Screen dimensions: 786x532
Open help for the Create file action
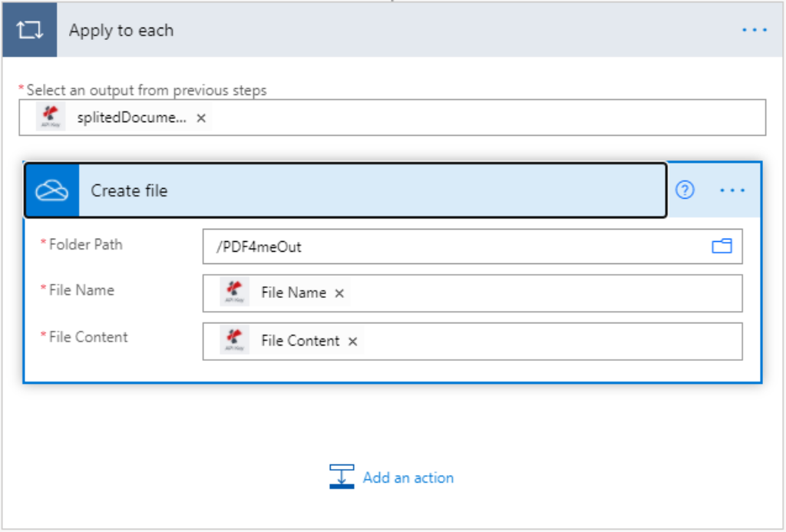tap(685, 190)
